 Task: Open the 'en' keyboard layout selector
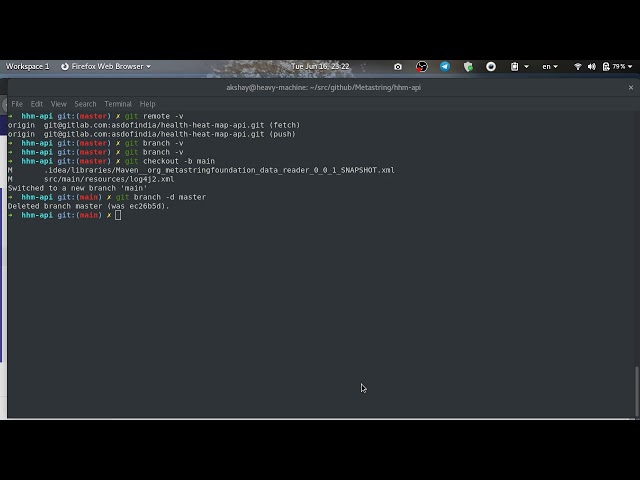coord(550,67)
